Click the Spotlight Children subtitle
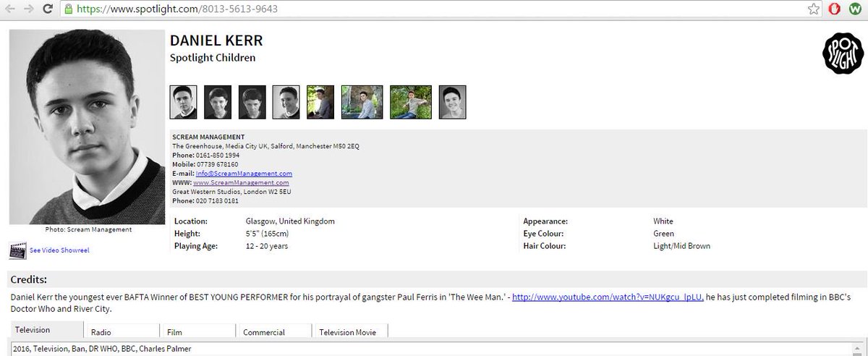The width and height of the screenshot is (868, 356). pos(213,58)
